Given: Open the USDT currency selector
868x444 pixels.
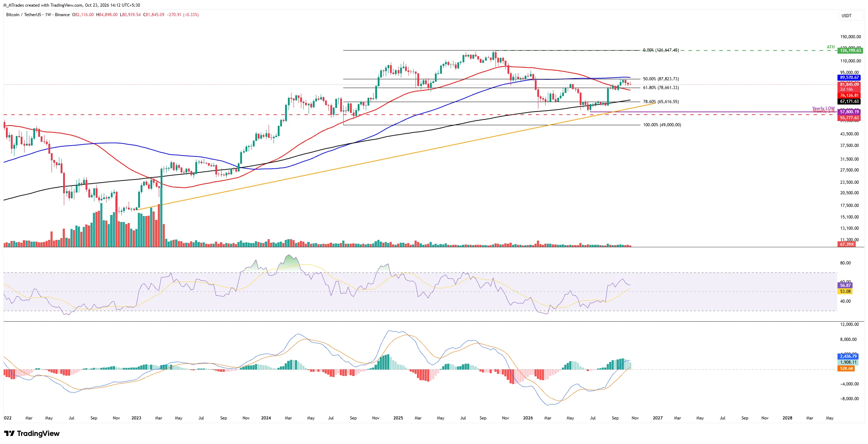Looking at the screenshot, I should [850, 16].
